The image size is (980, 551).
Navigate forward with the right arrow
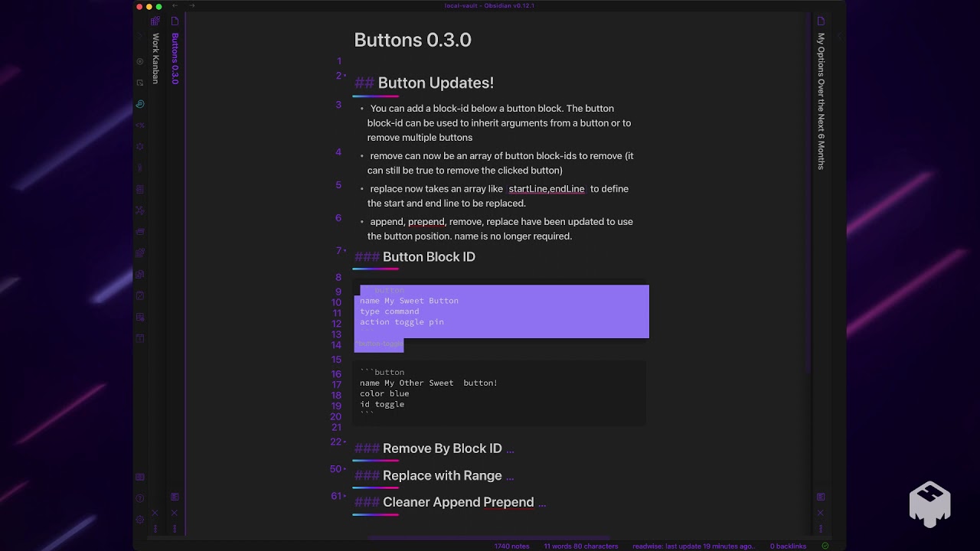191,6
